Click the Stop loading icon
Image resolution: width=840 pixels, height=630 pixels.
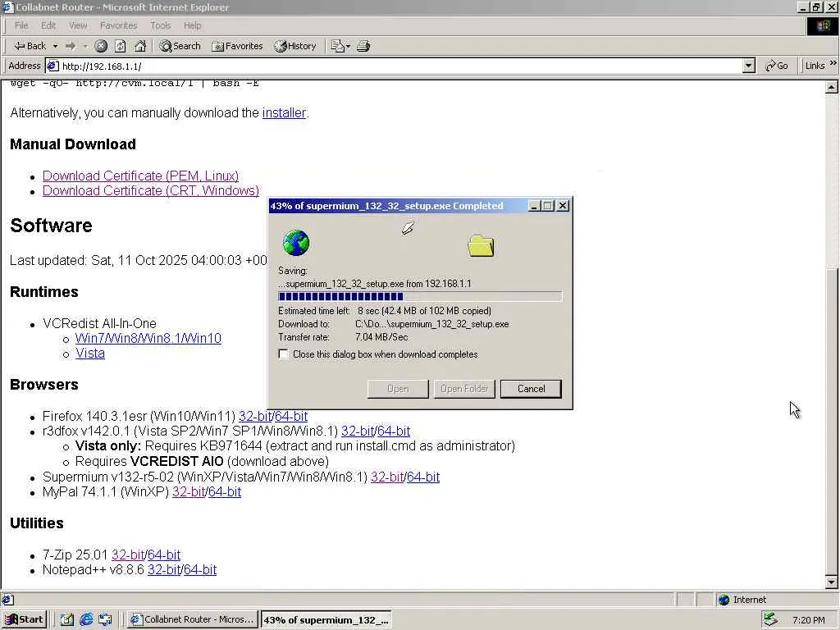[x=101, y=46]
